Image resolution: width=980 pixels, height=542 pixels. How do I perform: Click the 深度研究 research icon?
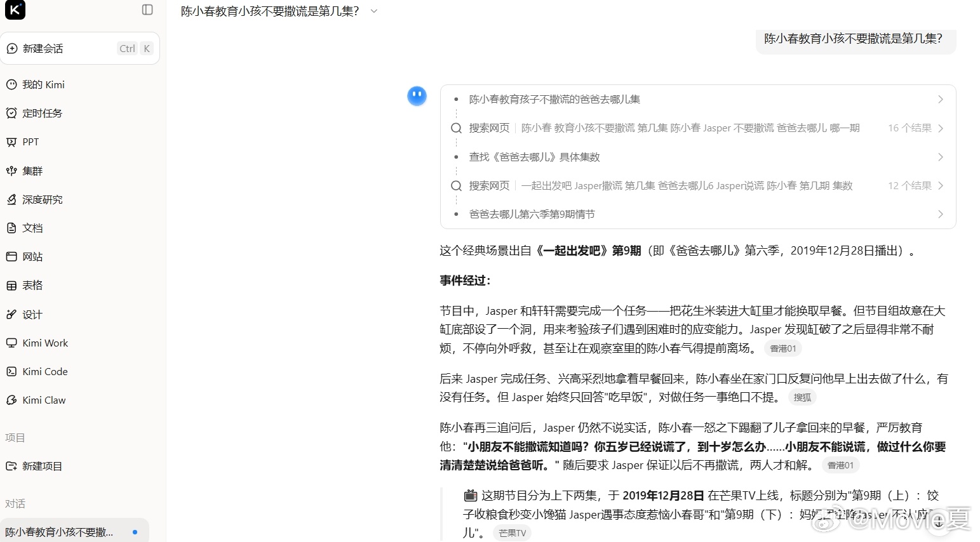[11, 199]
